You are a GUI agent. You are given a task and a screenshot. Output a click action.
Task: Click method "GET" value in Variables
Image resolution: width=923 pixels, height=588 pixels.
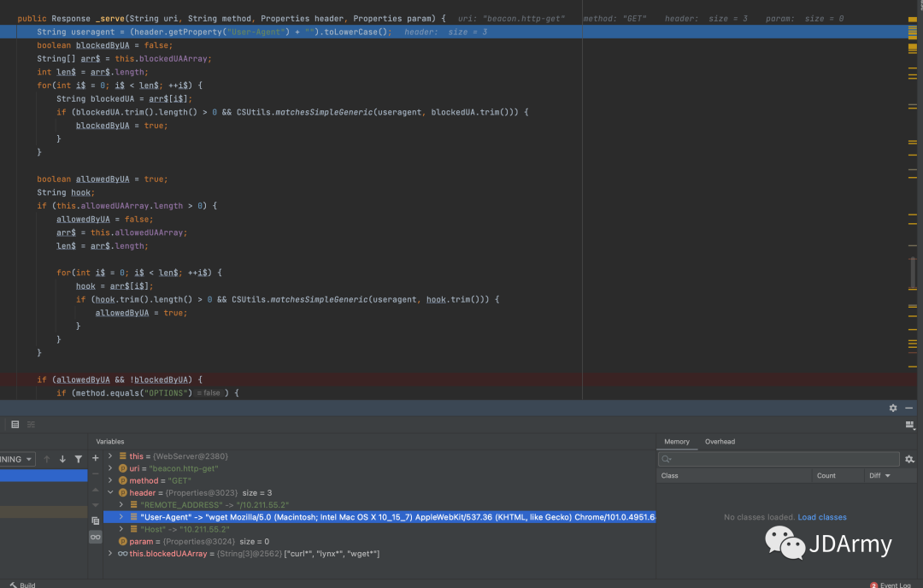tap(179, 481)
